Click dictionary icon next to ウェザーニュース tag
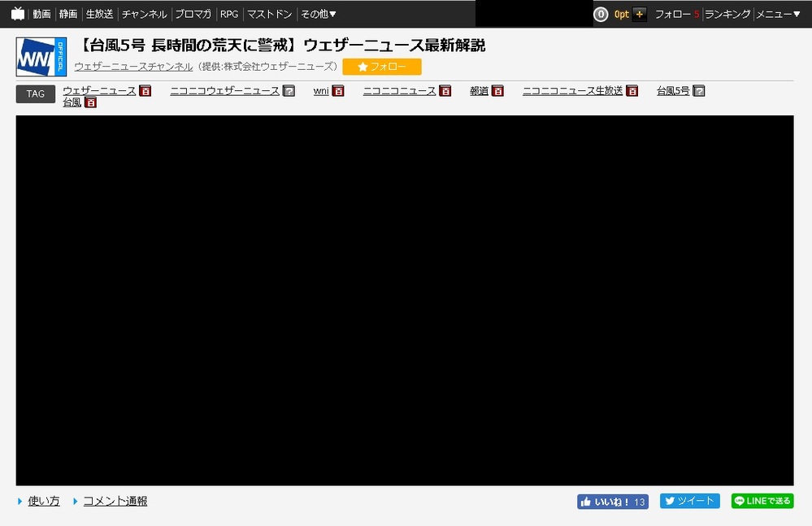This screenshot has height=526, width=812. [145, 91]
